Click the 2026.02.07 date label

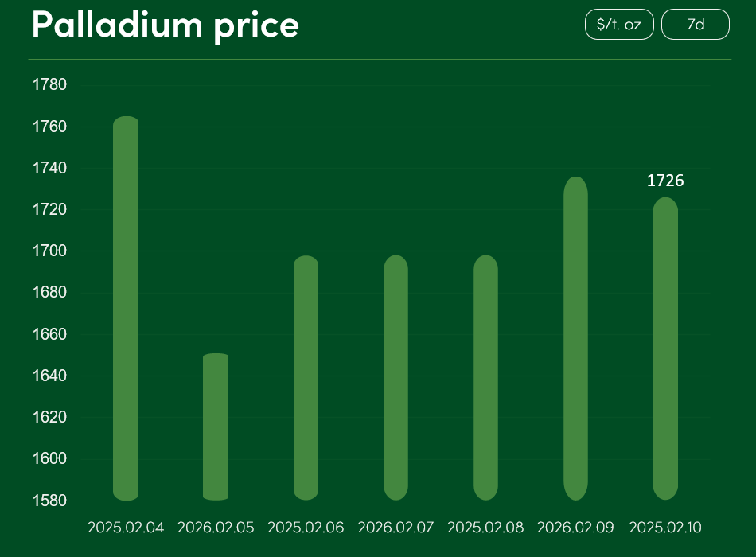click(x=396, y=528)
